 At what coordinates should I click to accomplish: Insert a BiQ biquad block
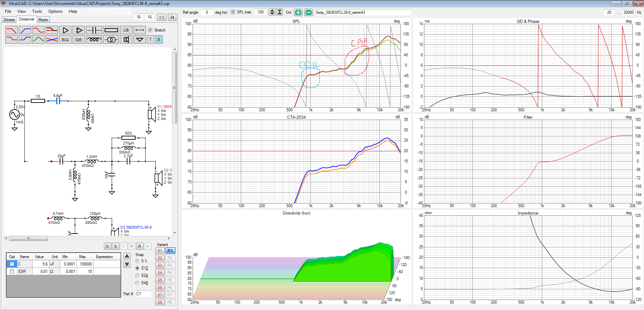65,40
